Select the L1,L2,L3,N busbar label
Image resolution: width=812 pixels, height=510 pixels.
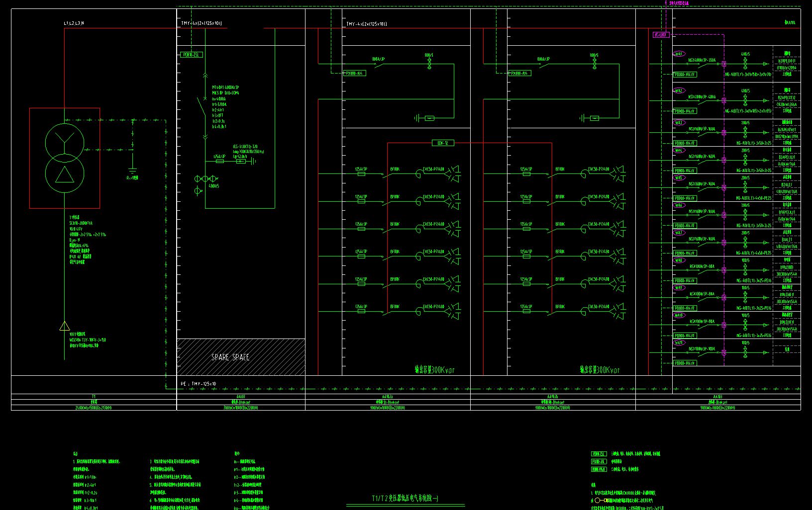coord(74,23)
